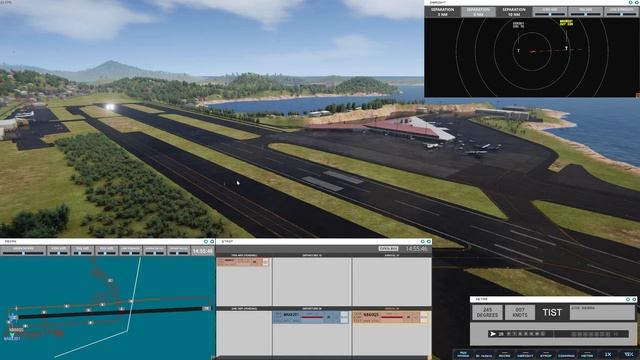Click MXA9201 aircraft label on ADIRS map
This screenshot has height=360, width=640.
11,339
